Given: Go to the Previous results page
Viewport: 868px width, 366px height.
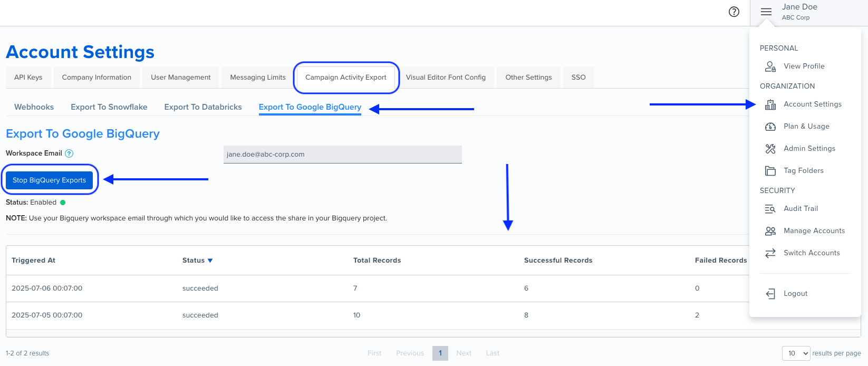Looking at the screenshot, I should click(x=410, y=353).
